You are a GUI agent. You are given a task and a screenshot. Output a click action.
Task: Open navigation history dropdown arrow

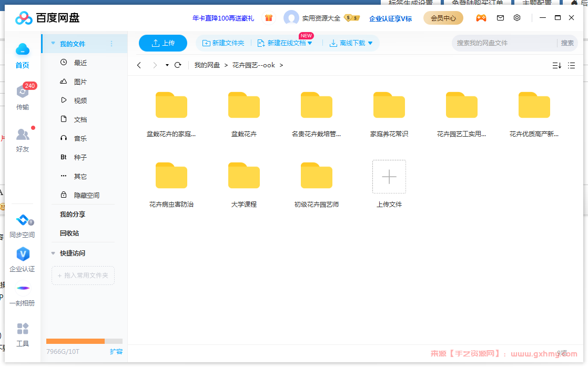tap(167, 65)
